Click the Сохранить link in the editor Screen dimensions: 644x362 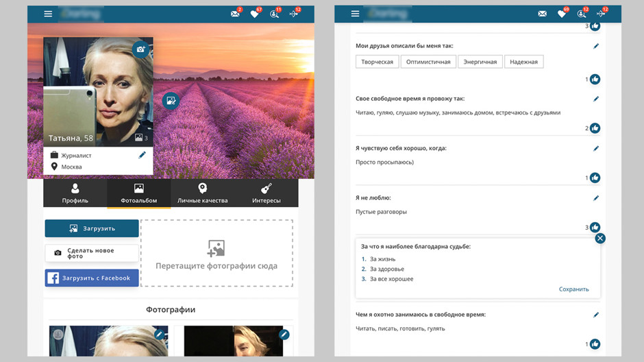click(573, 289)
